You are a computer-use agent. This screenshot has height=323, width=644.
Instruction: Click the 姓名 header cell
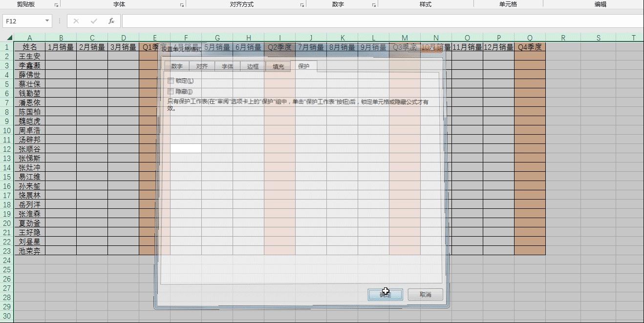[30, 47]
